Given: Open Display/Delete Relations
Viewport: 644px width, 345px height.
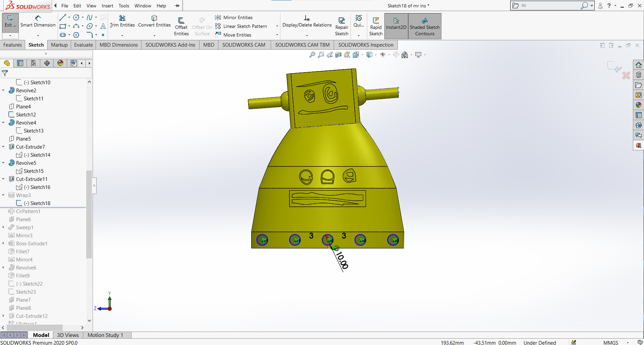Looking at the screenshot, I should [x=307, y=21].
